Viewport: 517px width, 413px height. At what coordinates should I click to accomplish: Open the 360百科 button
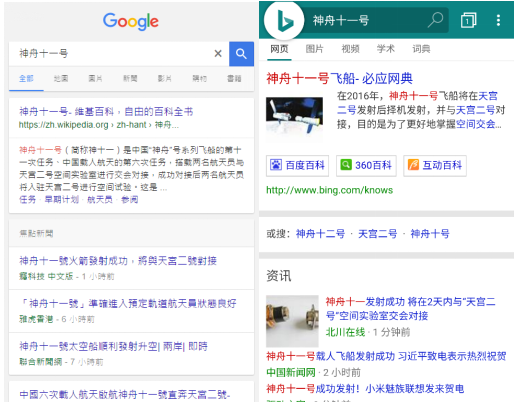click(366, 165)
